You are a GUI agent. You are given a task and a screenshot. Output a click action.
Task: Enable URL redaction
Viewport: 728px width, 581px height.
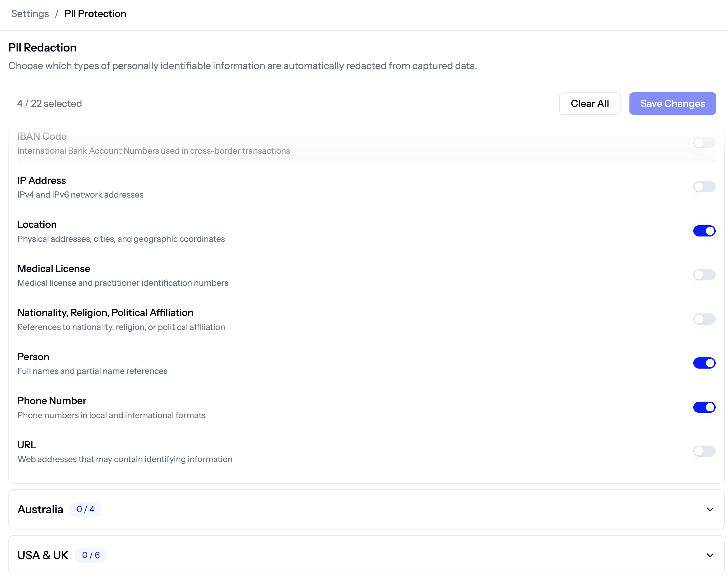click(x=704, y=451)
